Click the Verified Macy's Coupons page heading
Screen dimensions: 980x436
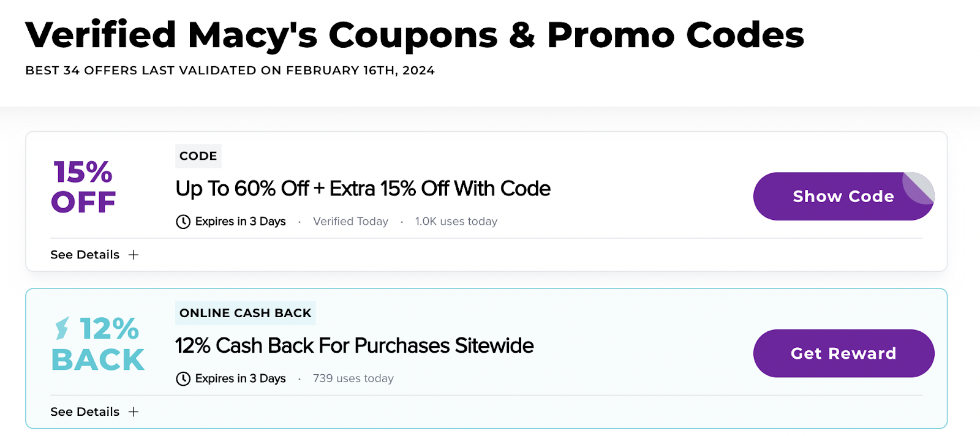[x=414, y=35]
